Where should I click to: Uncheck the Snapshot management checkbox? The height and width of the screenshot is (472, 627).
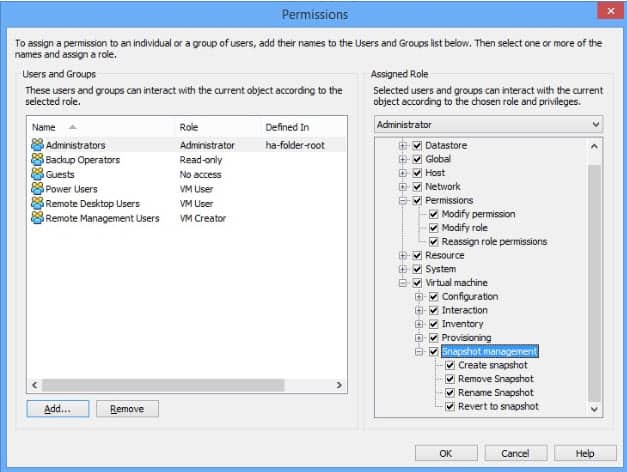pos(433,352)
